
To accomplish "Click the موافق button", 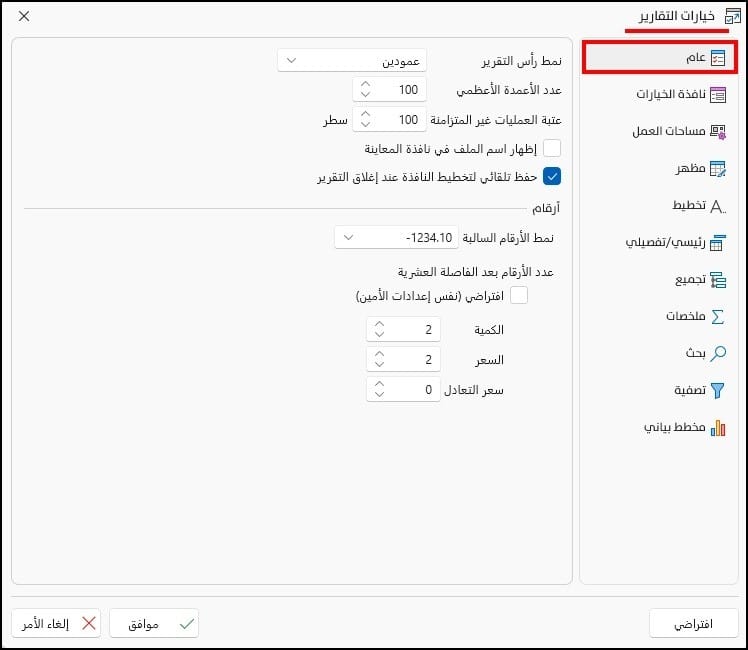I will [154, 623].
